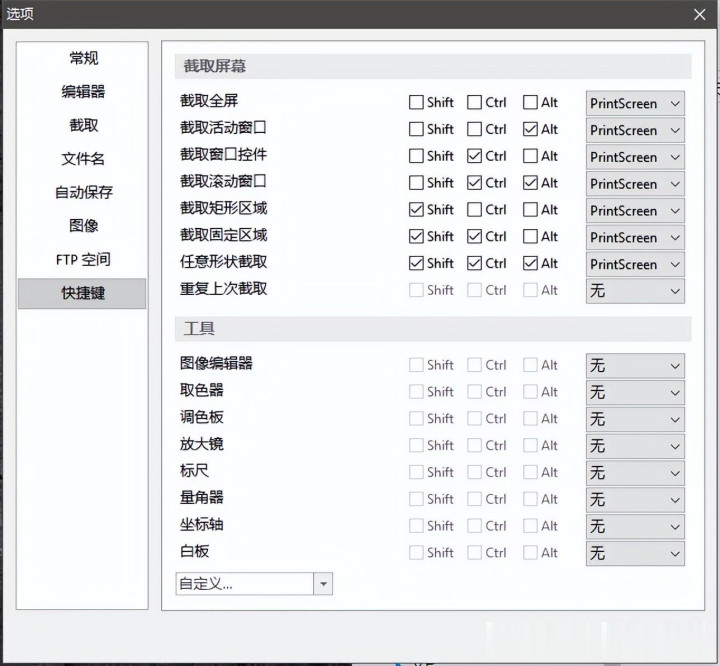
Task: Close the 选项 dialog window
Action: pos(699,14)
